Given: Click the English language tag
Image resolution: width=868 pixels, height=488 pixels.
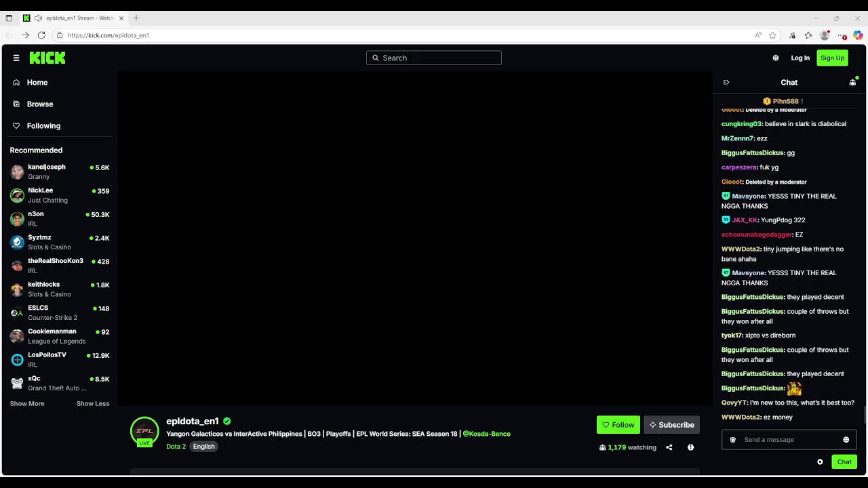Looking at the screenshot, I should (x=203, y=447).
